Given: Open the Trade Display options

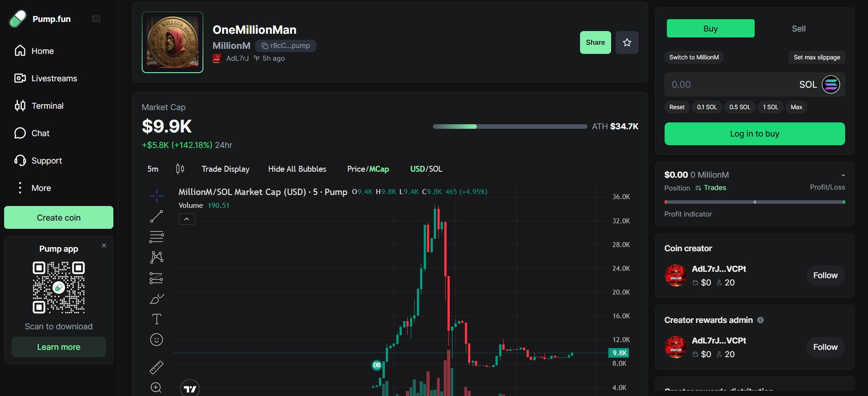Looking at the screenshot, I should point(225,169).
